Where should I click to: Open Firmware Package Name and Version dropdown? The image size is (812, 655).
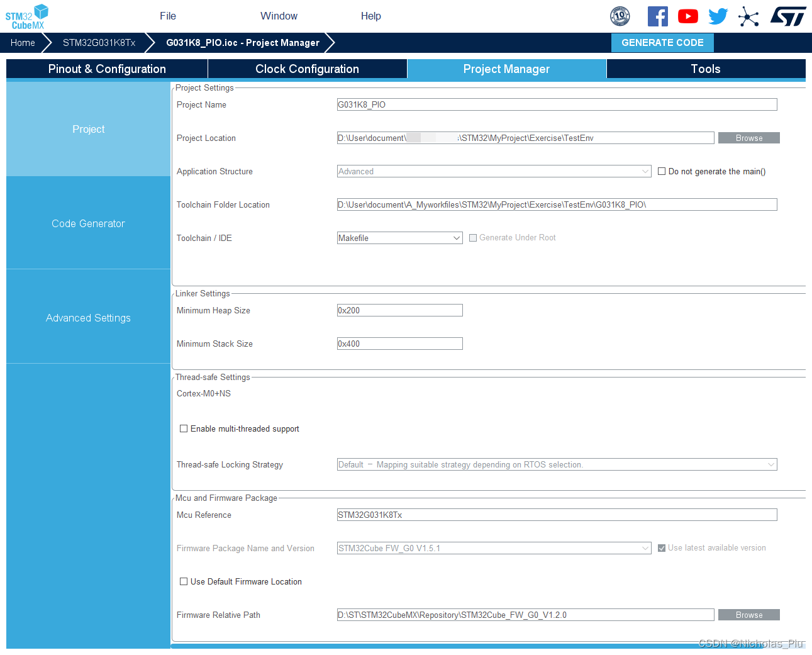(494, 548)
